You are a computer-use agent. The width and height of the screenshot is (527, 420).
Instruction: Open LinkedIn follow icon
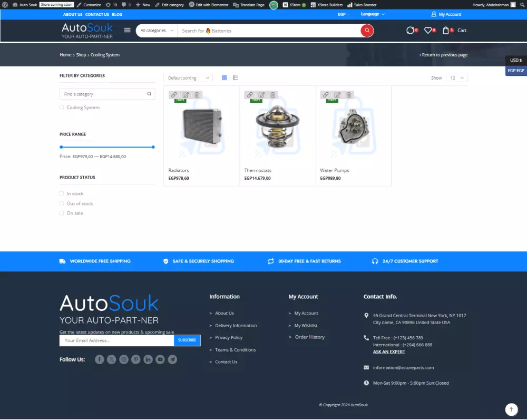pos(148,359)
